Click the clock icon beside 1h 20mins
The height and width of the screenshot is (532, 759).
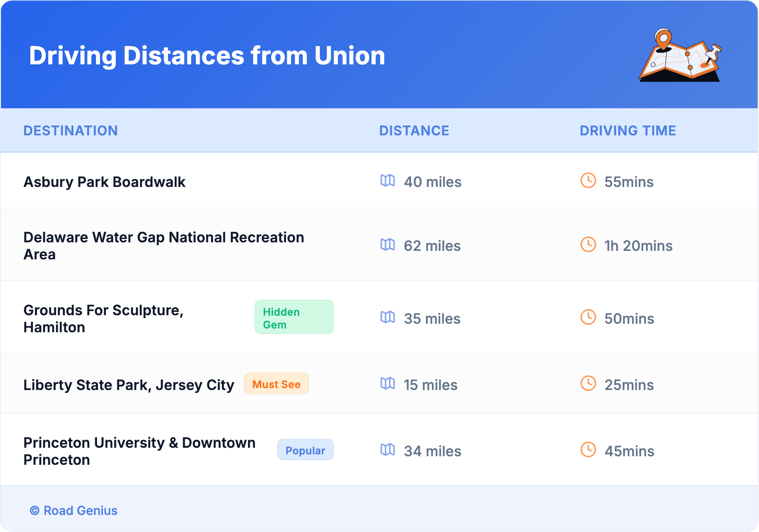coord(588,245)
